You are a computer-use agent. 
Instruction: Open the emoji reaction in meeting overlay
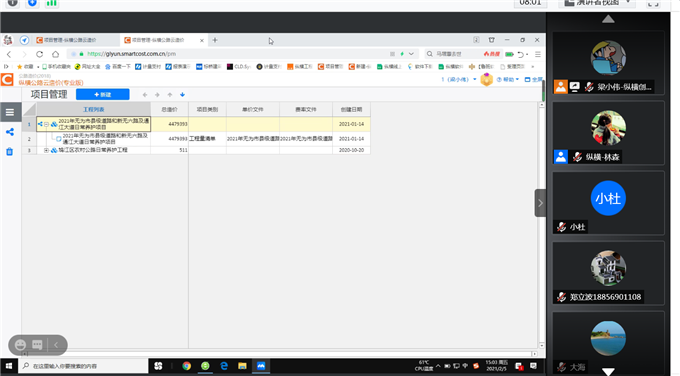pyautogui.click(x=20, y=345)
